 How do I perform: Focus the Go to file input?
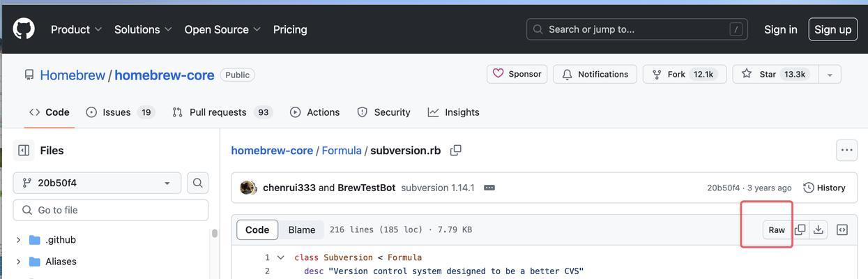tap(111, 210)
